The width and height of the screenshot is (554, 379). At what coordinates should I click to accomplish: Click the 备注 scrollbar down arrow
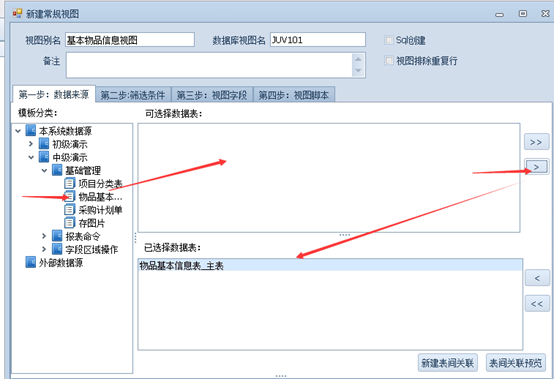[358, 71]
